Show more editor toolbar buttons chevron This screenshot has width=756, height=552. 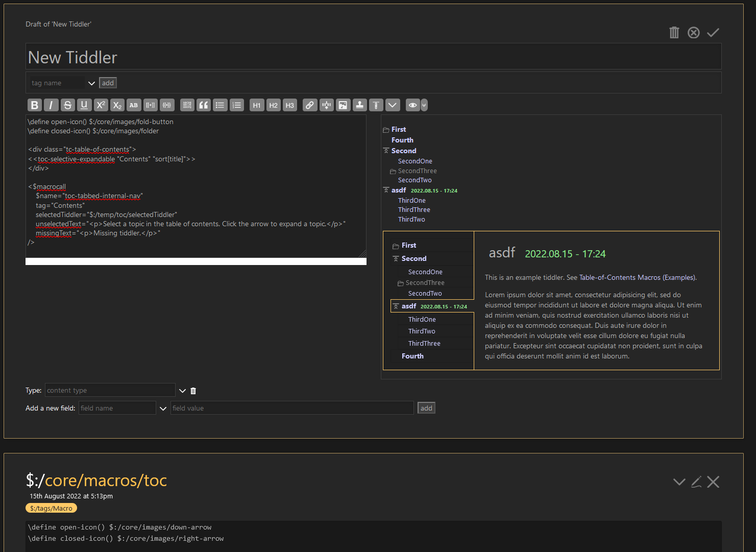(393, 105)
